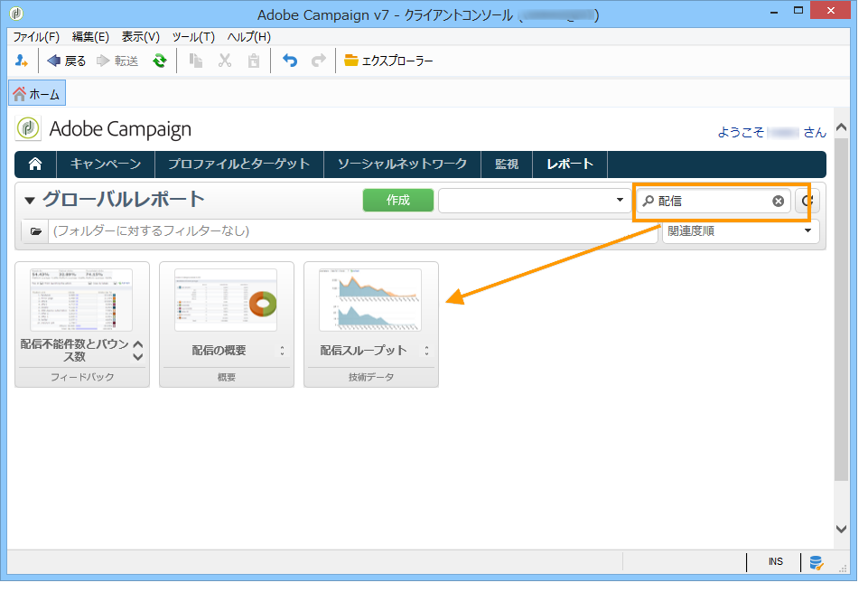Open the レポート tab
This screenshot has width=868, height=592.
pyautogui.click(x=570, y=164)
